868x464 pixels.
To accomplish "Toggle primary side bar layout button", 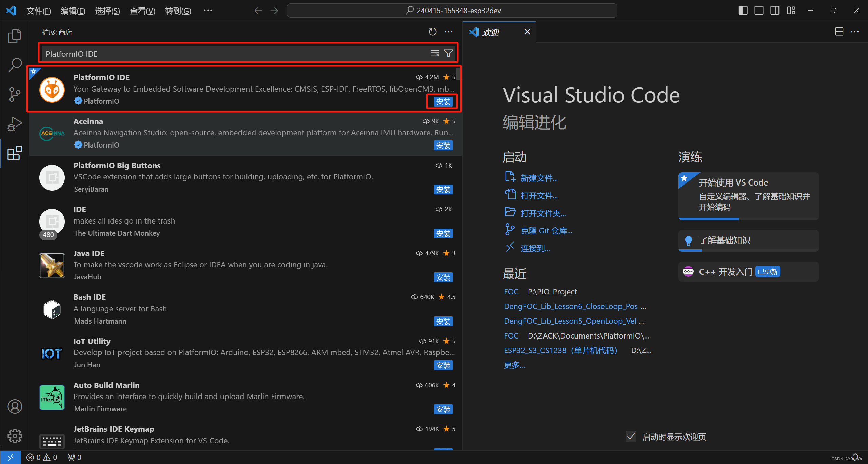I will (x=743, y=11).
